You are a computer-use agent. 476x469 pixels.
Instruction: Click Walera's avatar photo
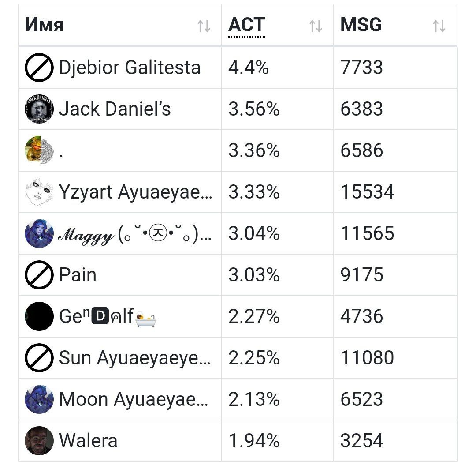[39, 441]
